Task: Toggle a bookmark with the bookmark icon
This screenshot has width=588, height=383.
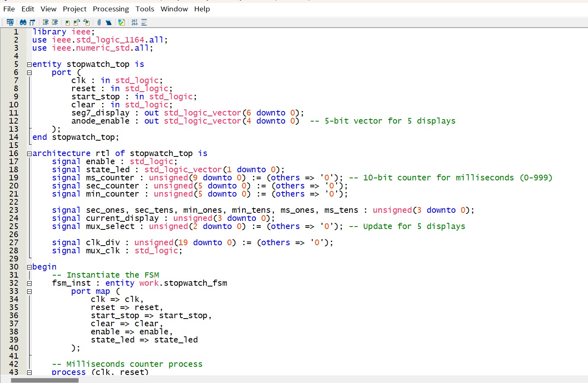Action: (68, 22)
